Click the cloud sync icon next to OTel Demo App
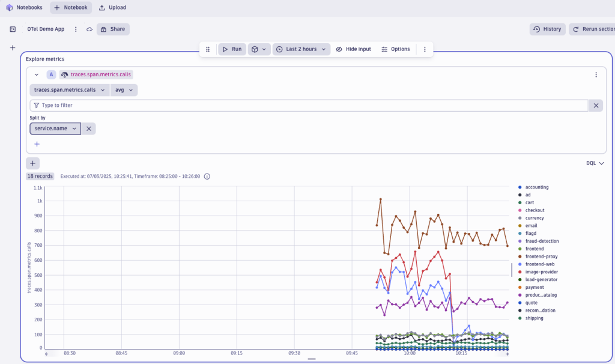This screenshot has height=364, width=615. click(x=88, y=29)
